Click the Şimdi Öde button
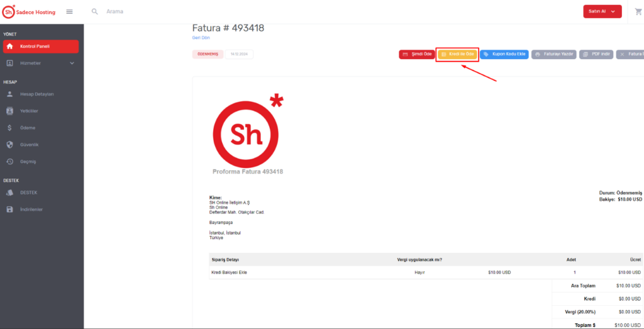This screenshot has width=644, height=329. click(416, 54)
